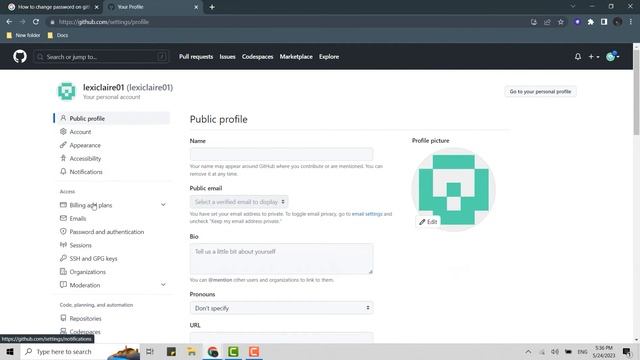Open the notifications bell in header
Screen dimensions: 640x360
pos(578,57)
